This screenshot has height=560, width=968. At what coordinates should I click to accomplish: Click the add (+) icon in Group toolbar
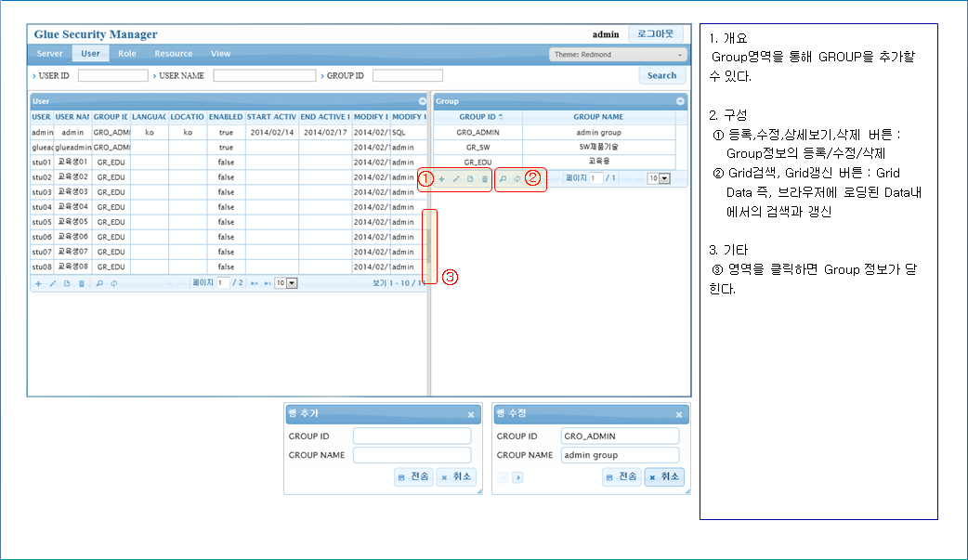(x=441, y=178)
